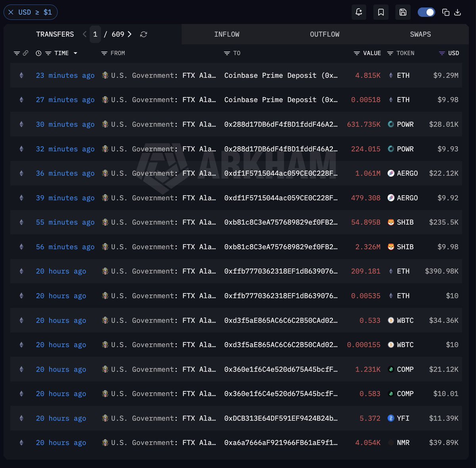Open the TO column filter
476x468 pixels.
point(227,53)
